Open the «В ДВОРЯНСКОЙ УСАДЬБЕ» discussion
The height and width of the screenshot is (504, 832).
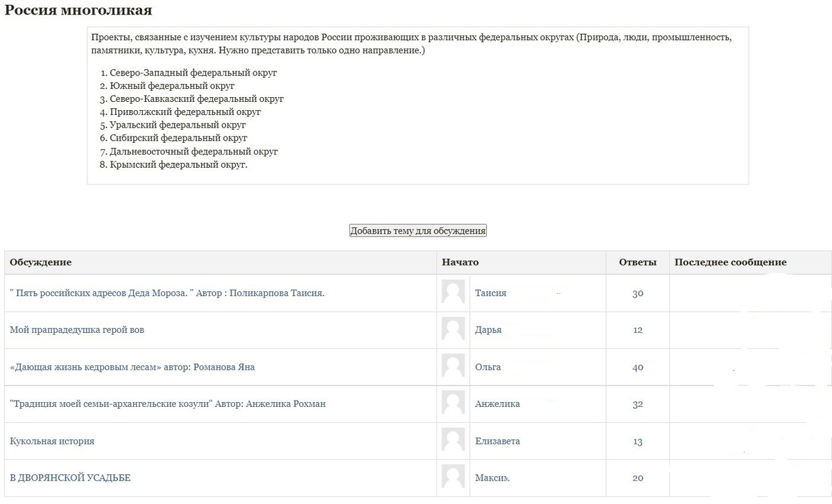coord(70,478)
